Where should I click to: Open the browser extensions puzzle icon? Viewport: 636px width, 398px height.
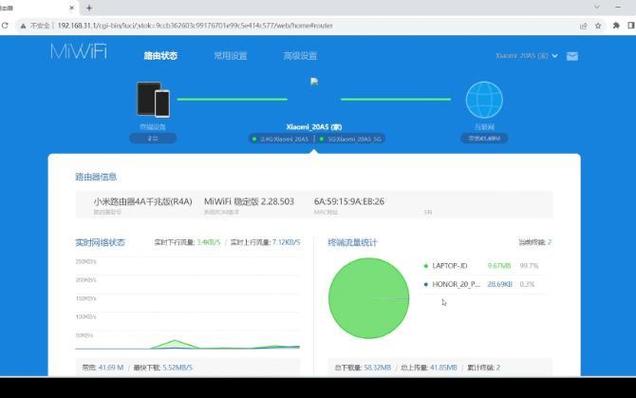pyautogui.click(x=616, y=26)
